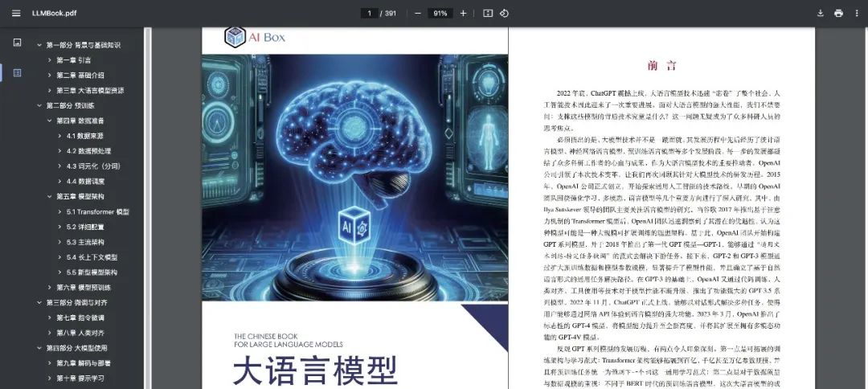
Task: Open 第七章 指令微调 chapter
Action: pos(80,317)
